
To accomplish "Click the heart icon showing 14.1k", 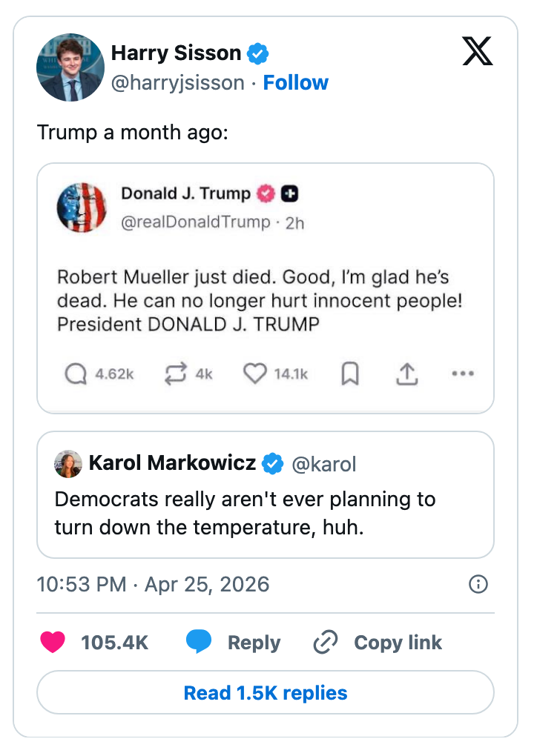I will [x=255, y=374].
